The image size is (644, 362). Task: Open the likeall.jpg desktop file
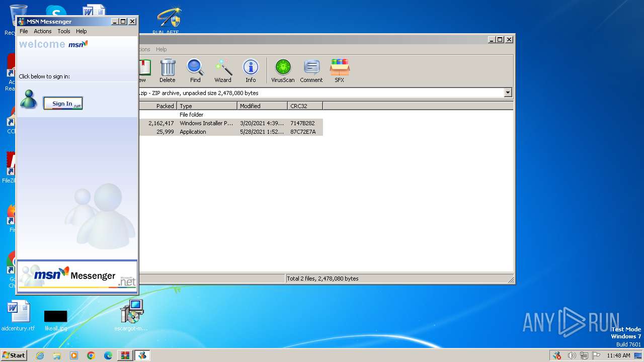[x=56, y=320]
